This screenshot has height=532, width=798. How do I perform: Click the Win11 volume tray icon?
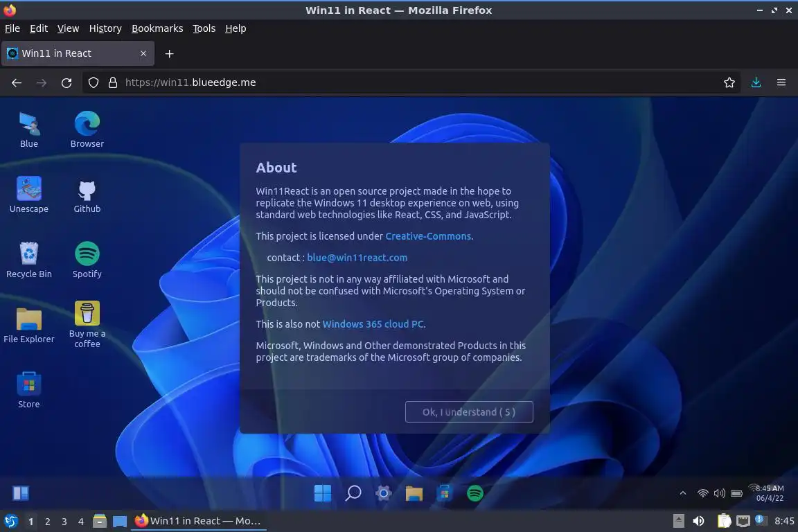(x=719, y=493)
